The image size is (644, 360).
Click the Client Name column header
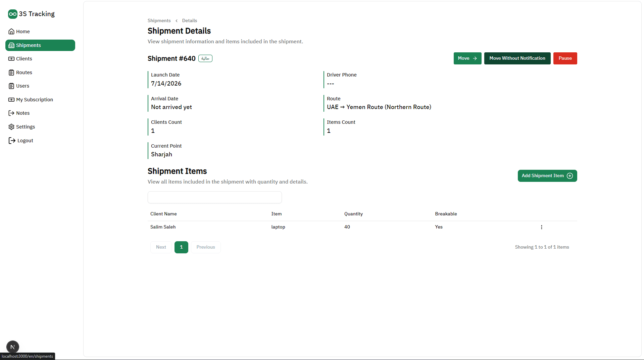click(x=163, y=214)
